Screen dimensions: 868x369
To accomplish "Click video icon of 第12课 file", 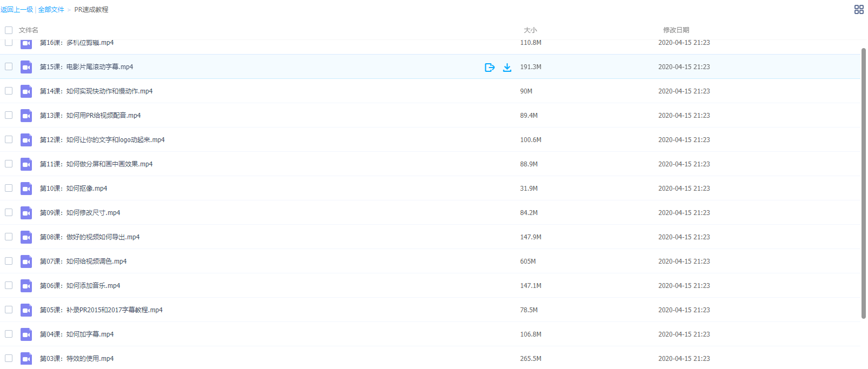I will 26,140.
